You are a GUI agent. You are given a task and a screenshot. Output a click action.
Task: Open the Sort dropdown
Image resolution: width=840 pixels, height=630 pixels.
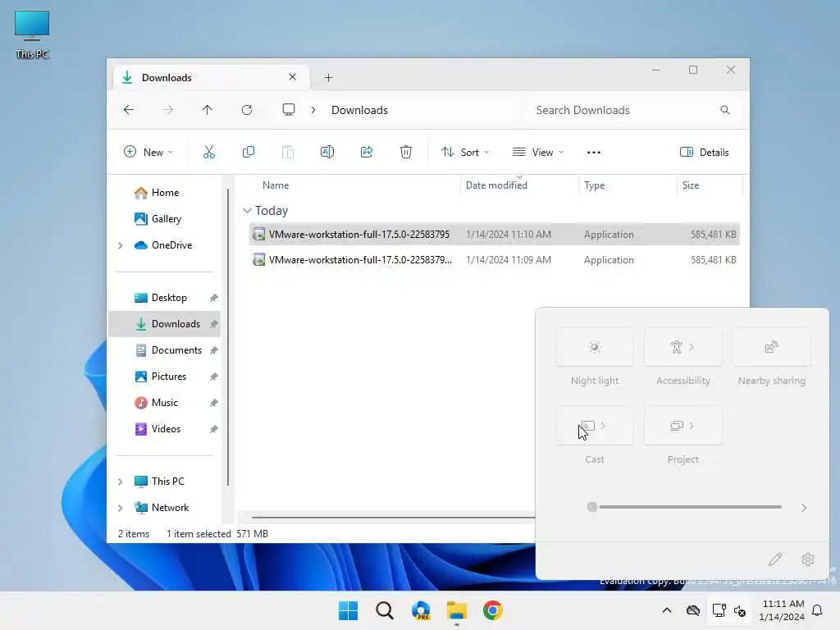point(465,152)
